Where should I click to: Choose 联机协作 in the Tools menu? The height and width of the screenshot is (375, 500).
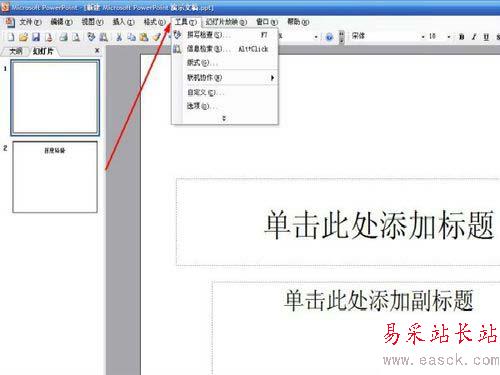(225, 78)
